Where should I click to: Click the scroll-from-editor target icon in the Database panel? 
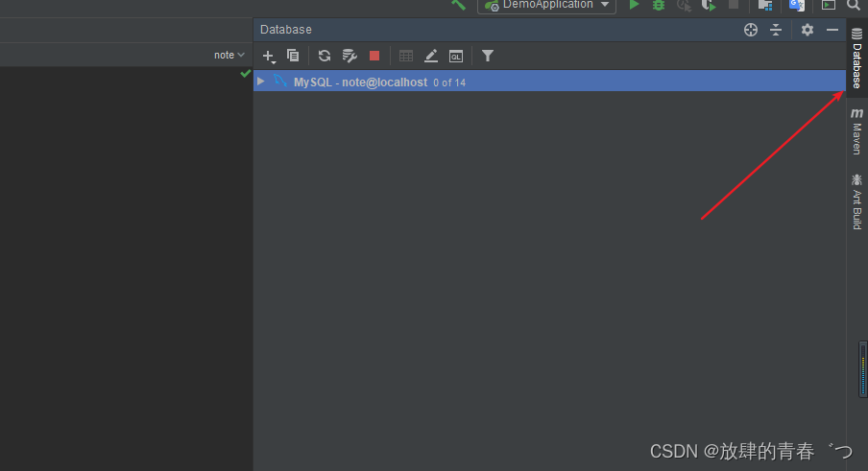point(751,30)
